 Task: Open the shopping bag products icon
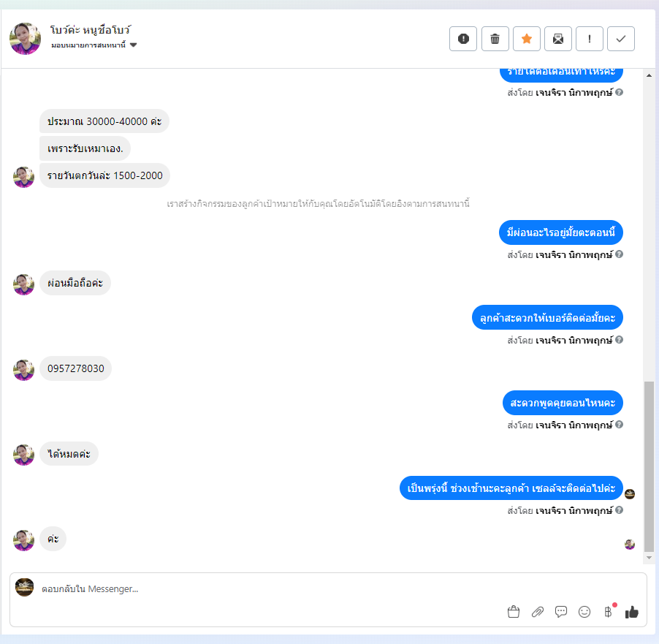[x=514, y=612]
